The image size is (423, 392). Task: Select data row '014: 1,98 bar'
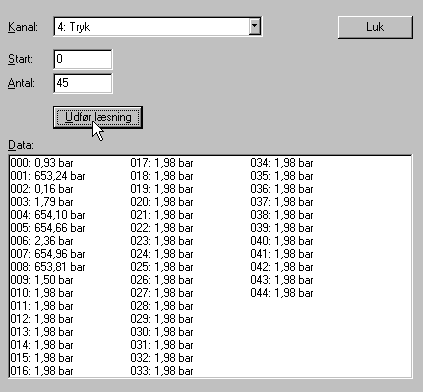point(42,345)
